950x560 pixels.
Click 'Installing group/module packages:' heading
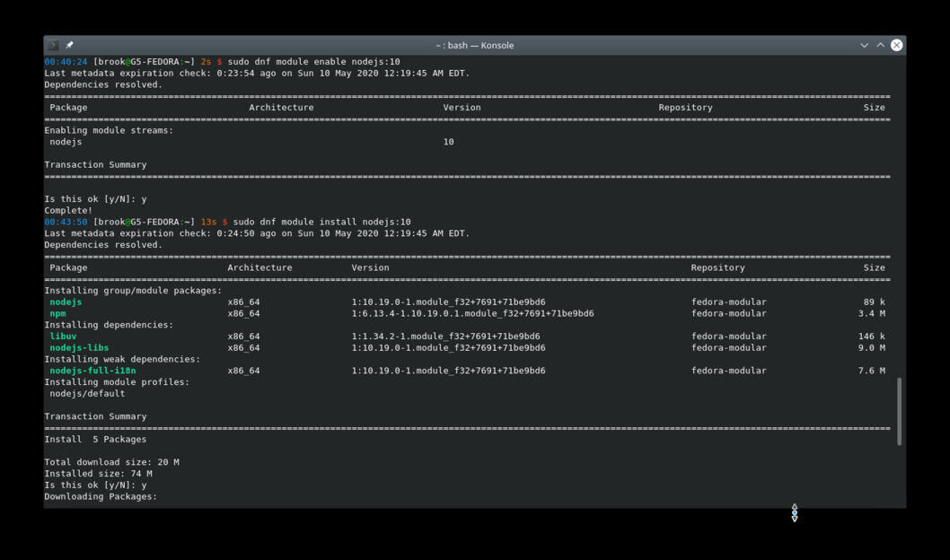[133, 291]
